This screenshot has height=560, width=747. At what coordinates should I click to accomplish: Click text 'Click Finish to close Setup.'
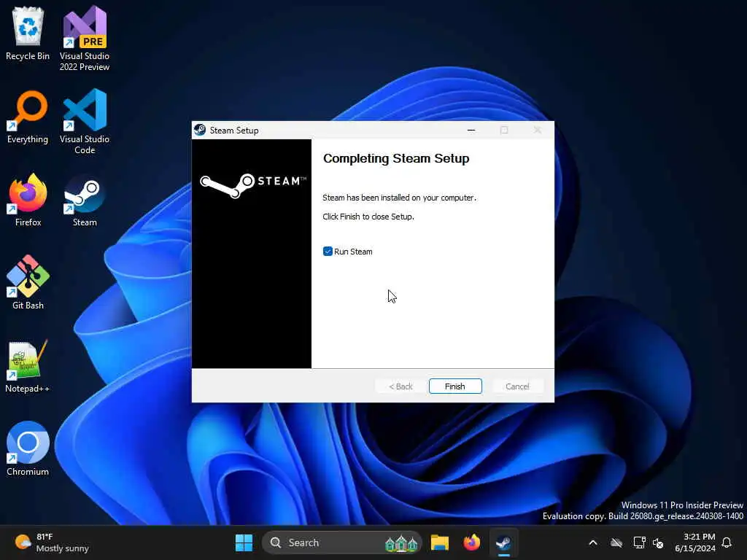368,217
